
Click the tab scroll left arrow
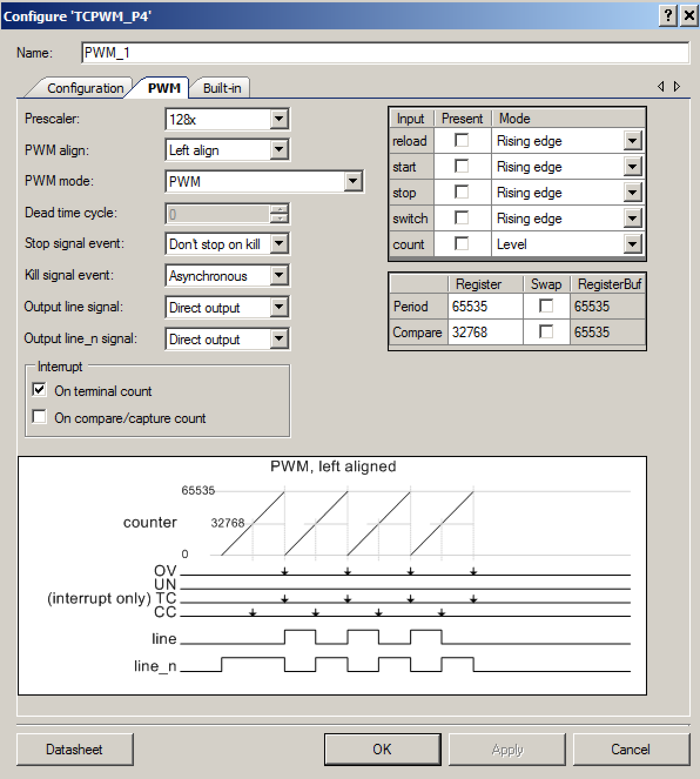661,86
